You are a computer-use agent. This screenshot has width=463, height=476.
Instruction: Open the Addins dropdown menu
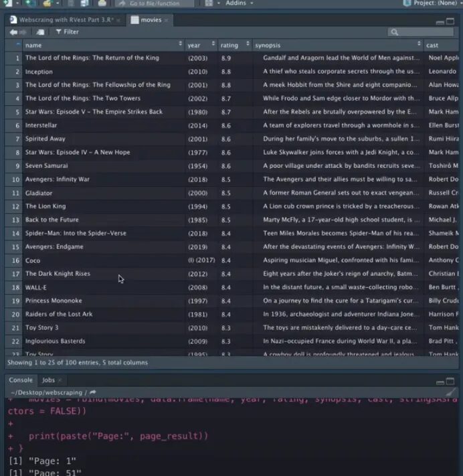click(239, 3)
